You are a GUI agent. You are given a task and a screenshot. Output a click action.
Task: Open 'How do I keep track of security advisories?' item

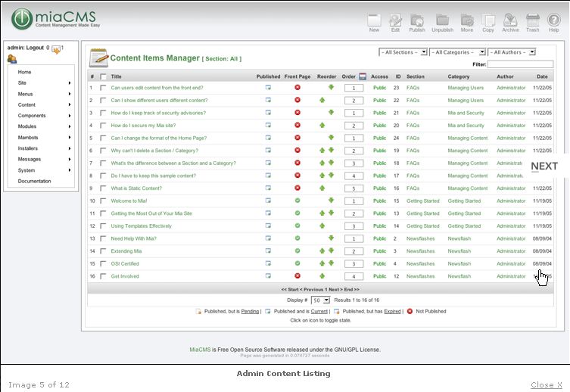[x=158, y=113]
